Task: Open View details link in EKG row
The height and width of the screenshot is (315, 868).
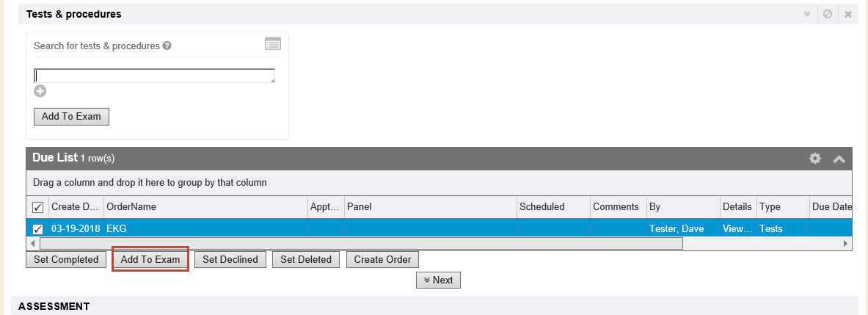Action: (x=737, y=229)
